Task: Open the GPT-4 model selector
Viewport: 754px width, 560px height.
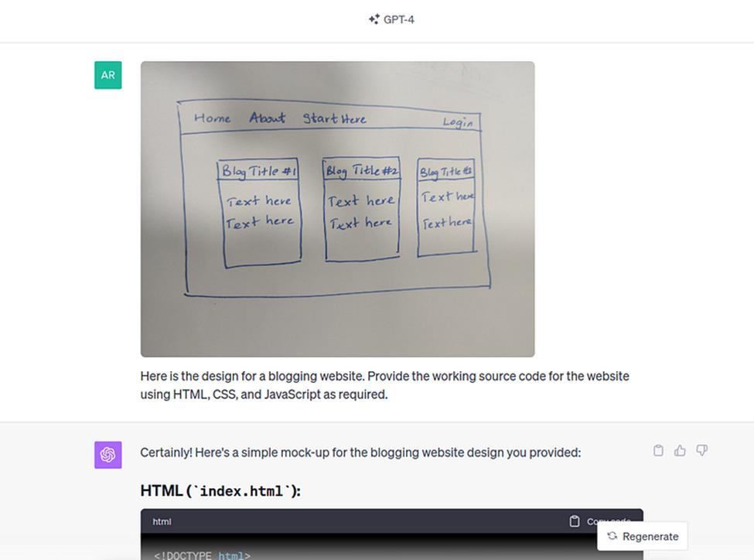Action: [391, 19]
